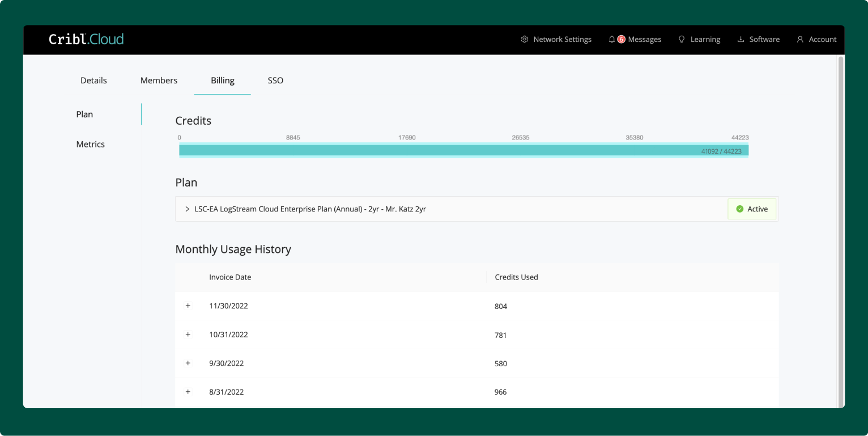Switch to the Members tab
This screenshot has width=868, height=436.
click(x=159, y=81)
